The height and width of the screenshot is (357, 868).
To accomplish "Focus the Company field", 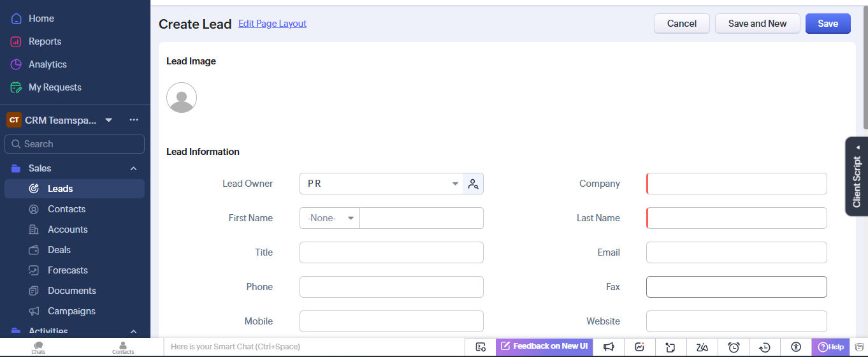I will pos(737,184).
